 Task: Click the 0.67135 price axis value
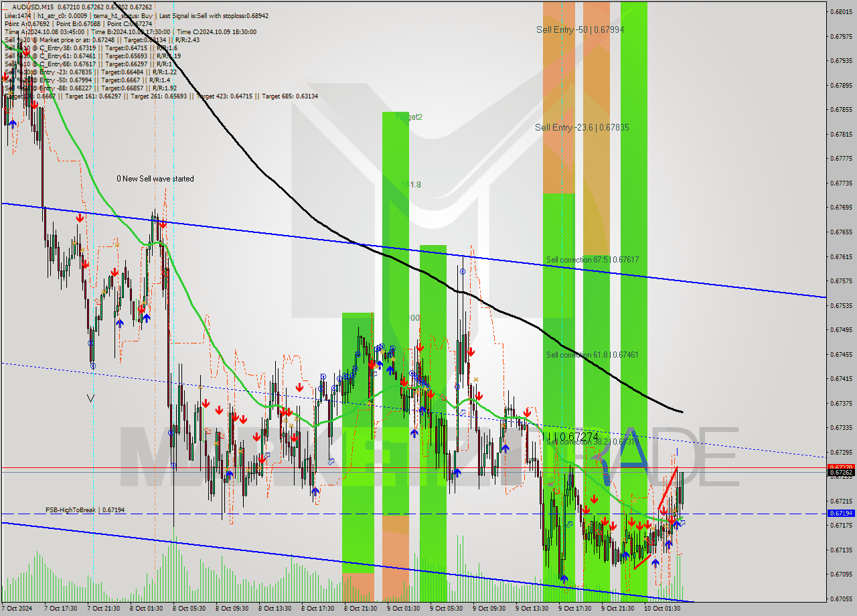(x=841, y=550)
